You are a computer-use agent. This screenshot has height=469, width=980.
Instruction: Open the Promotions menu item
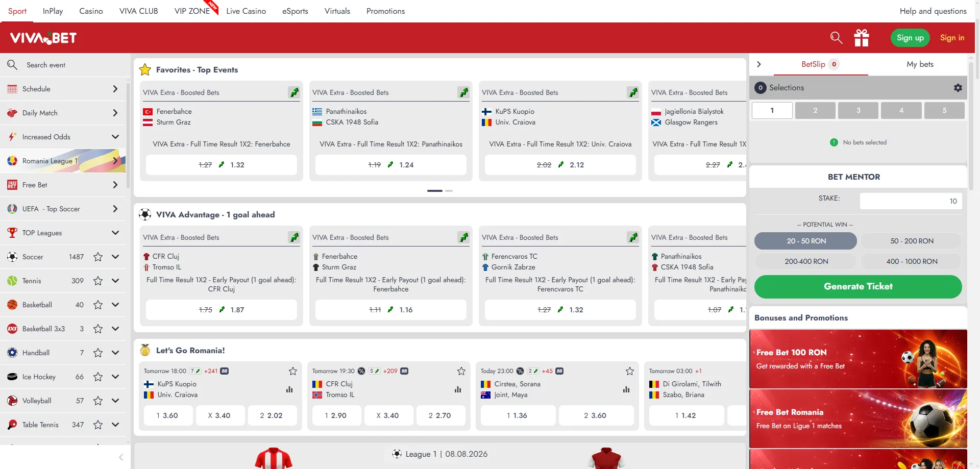tap(385, 11)
